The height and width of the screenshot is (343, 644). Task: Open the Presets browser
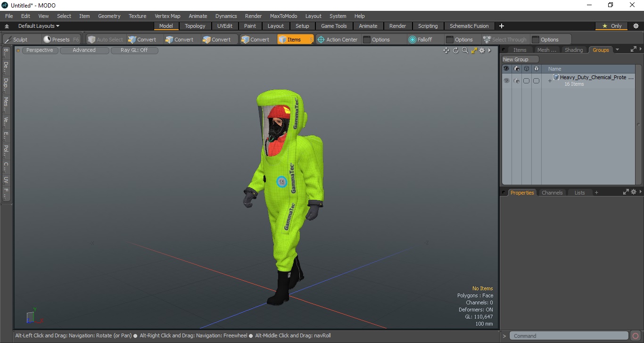(61, 40)
